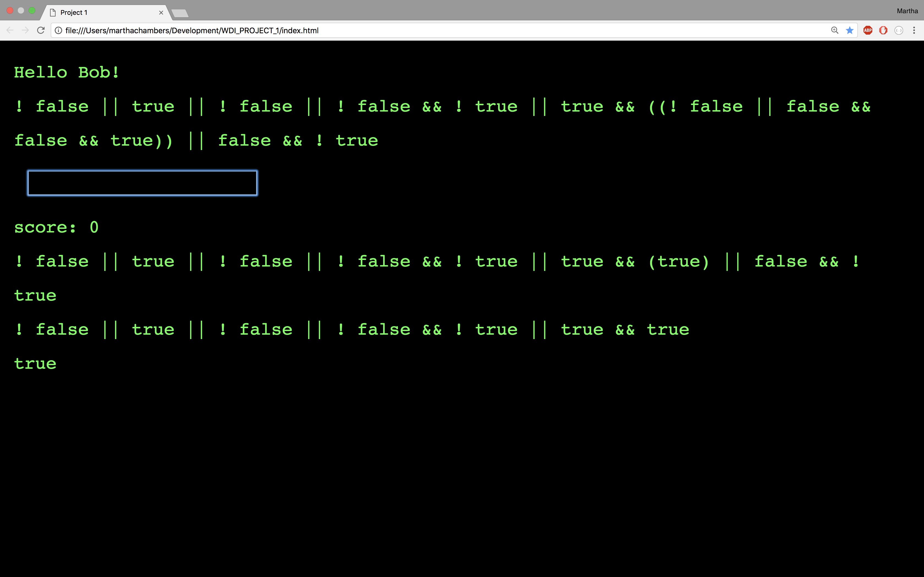Click the green fullscreen window button
This screenshot has height=577, width=924.
[x=32, y=11]
